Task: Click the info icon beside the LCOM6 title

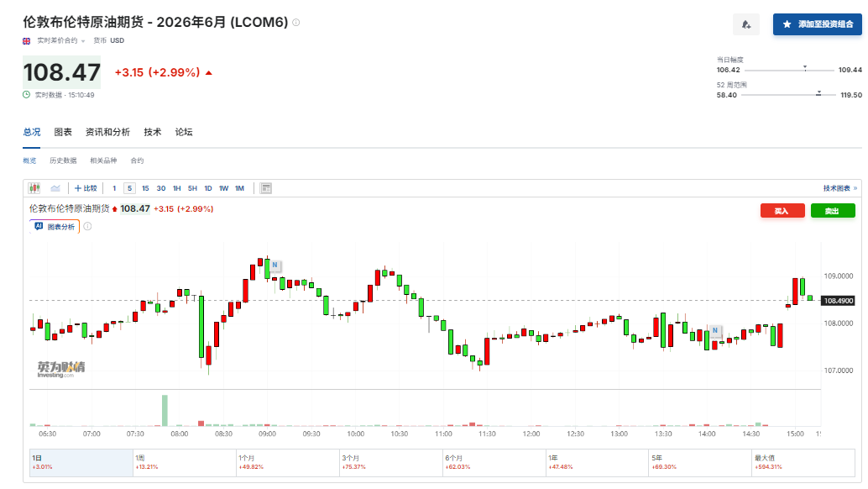Action: tap(295, 23)
